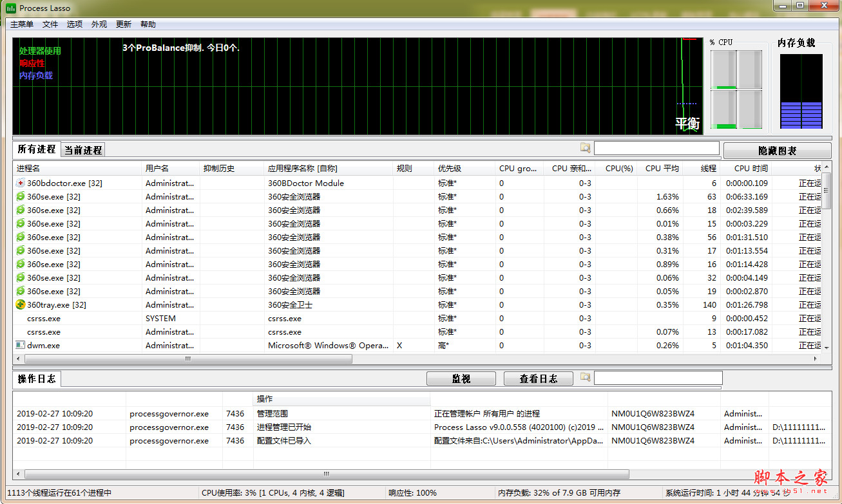
Task: Sort by the CPU 时间 column header
Action: pos(746,169)
